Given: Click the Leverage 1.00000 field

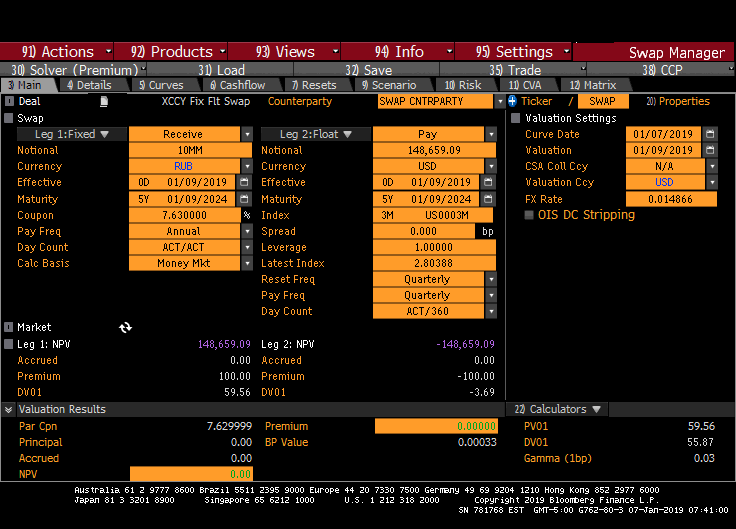Looking at the screenshot, I should coord(434,247).
